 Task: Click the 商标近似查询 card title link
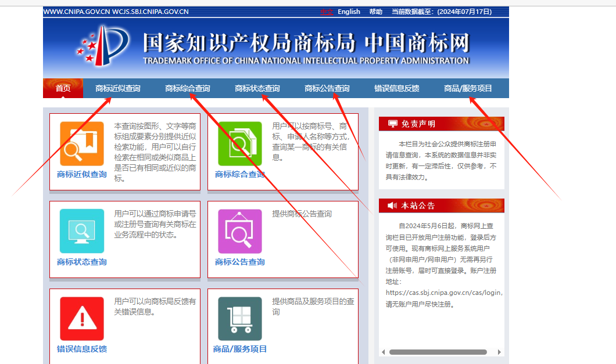pyautogui.click(x=82, y=174)
